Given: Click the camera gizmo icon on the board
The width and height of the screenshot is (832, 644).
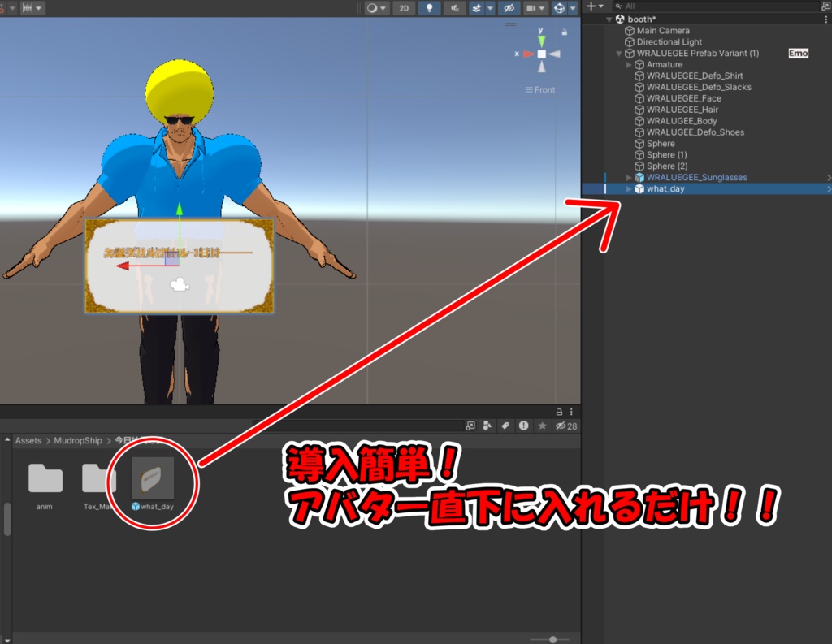Looking at the screenshot, I should click(x=180, y=285).
